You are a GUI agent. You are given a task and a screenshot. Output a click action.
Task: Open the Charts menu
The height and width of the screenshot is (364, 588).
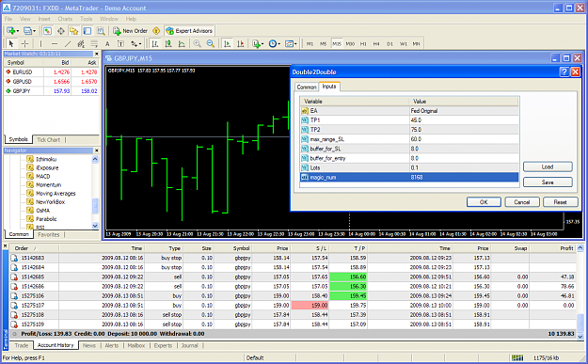[65, 19]
